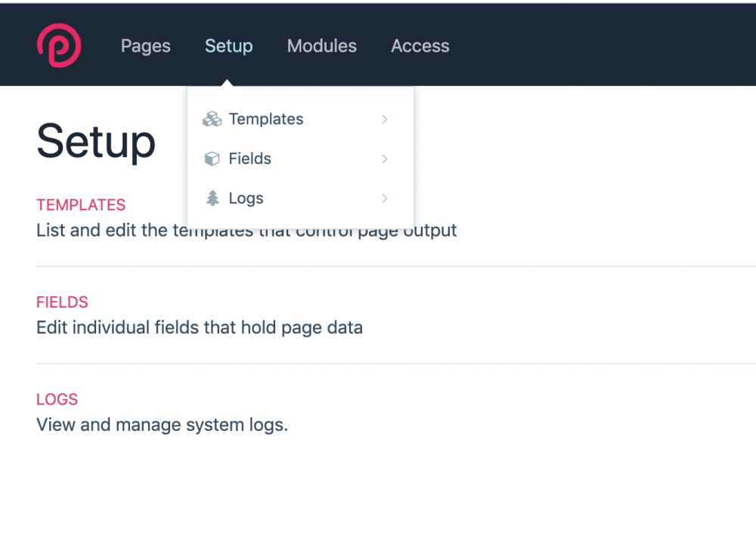The height and width of the screenshot is (536, 756).
Task: Click the large Setup page heading
Action: [96, 141]
